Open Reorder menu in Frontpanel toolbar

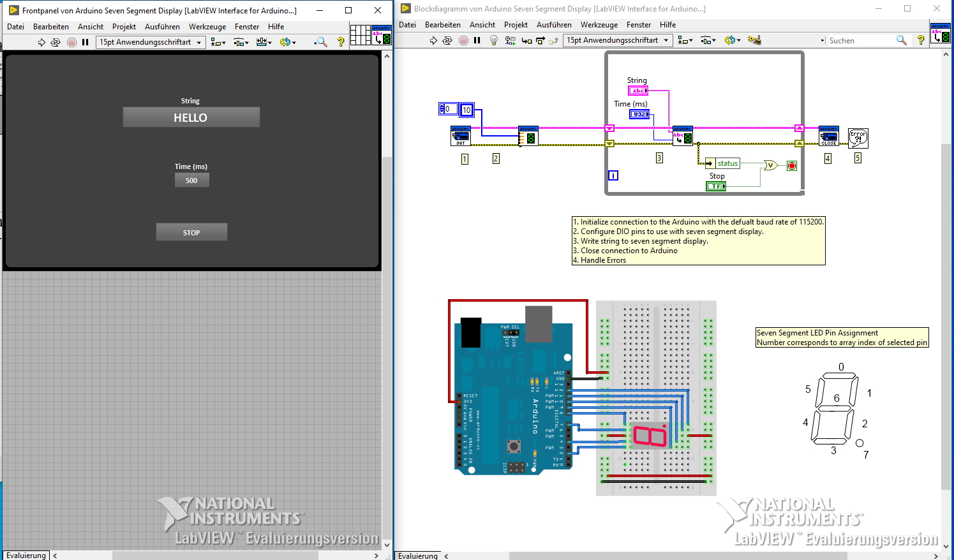(x=288, y=42)
